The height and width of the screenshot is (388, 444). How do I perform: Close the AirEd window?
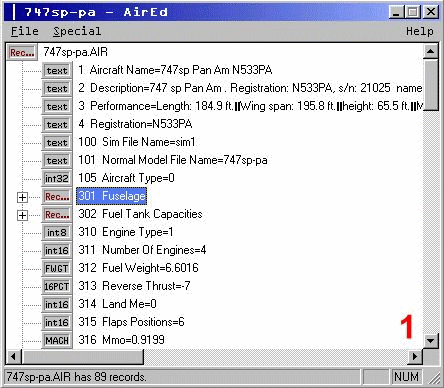pyautogui.click(x=431, y=12)
